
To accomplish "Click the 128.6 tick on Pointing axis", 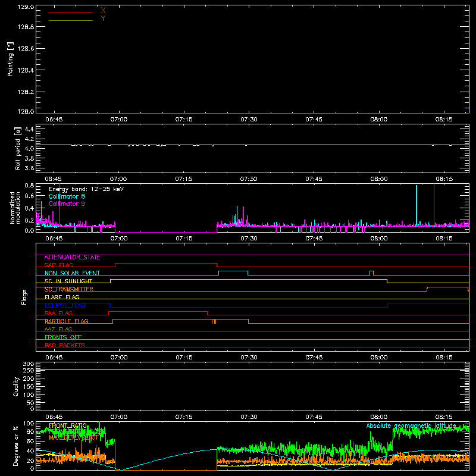I will [26, 49].
